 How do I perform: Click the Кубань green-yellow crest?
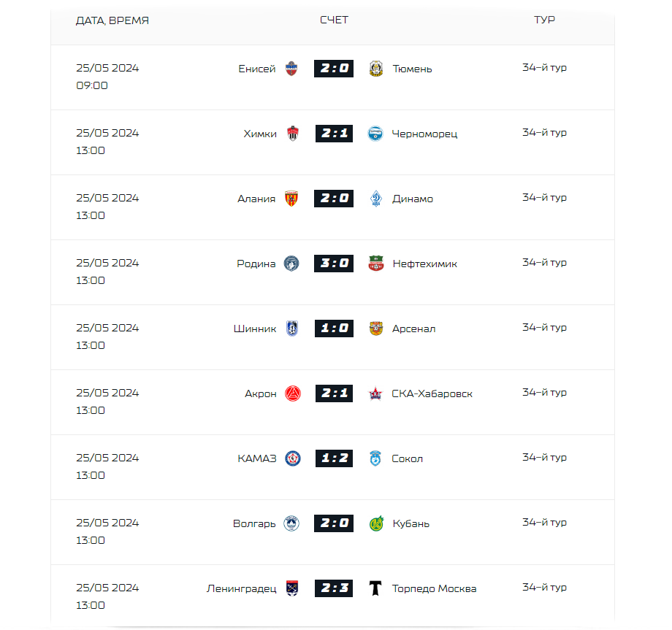pyautogui.click(x=375, y=523)
